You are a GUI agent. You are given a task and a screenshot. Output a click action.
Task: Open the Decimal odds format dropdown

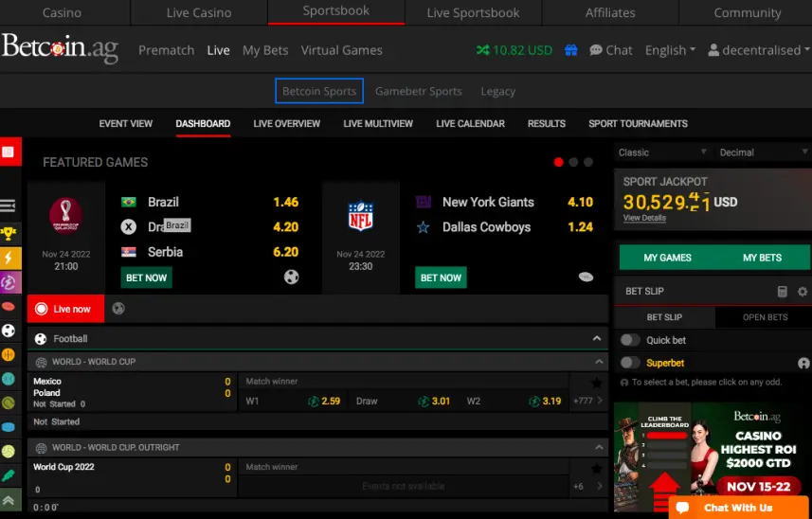764,152
